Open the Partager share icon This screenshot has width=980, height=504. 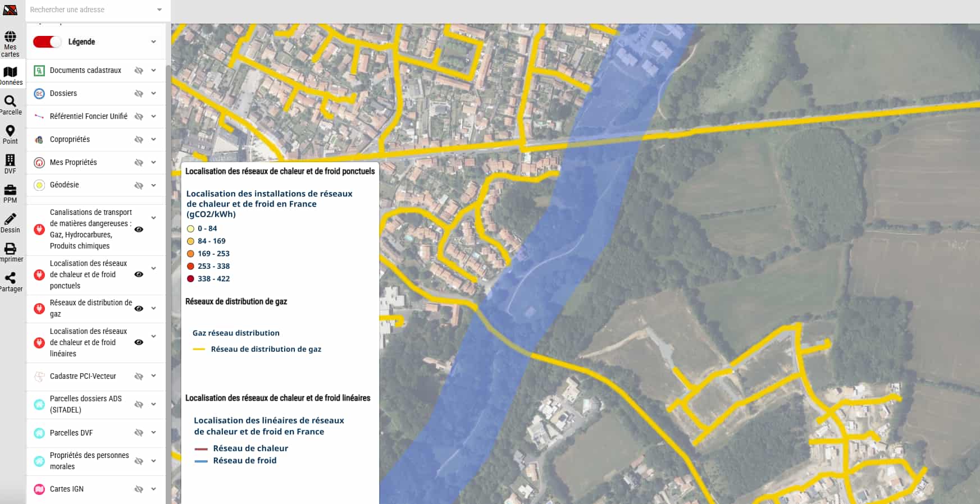pos(10,278)
